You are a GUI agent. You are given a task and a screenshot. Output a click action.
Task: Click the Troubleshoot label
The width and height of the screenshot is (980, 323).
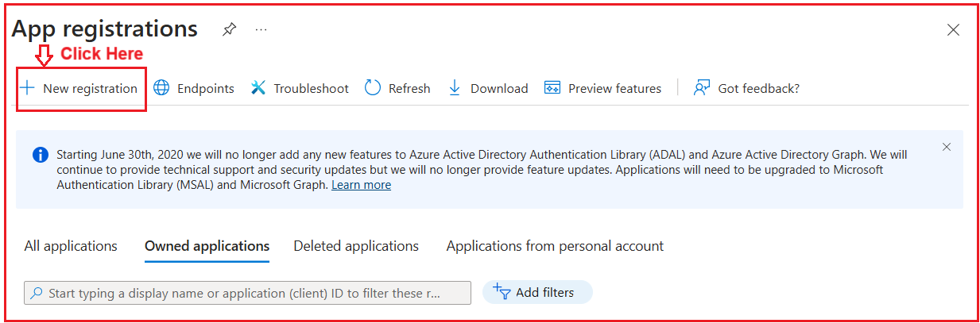pyautogui.click(x=312, y=88)
